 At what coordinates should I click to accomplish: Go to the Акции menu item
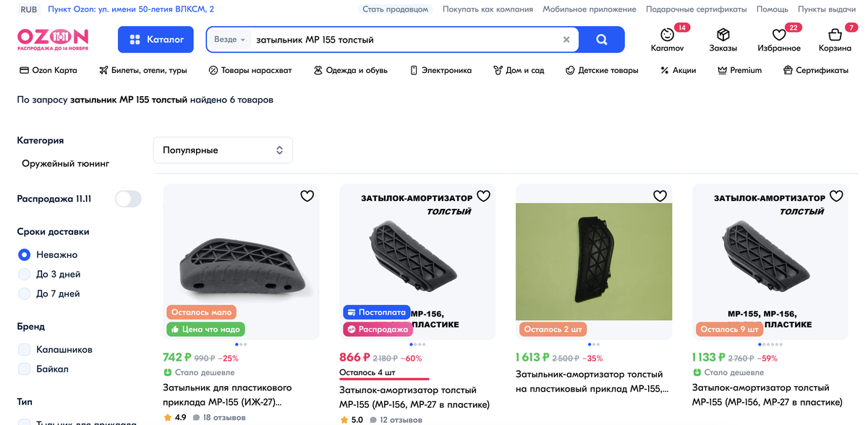pos(678,70)
